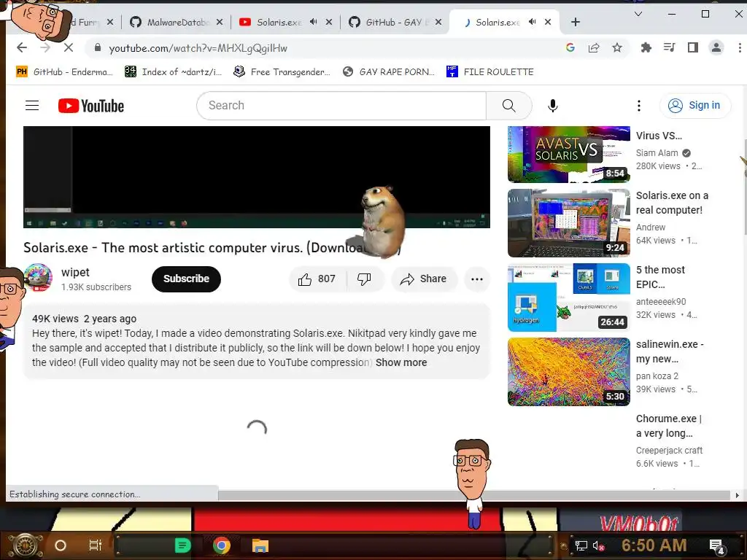Share this page from address bar
Screen dimensions: 747x560
[594, 47]
